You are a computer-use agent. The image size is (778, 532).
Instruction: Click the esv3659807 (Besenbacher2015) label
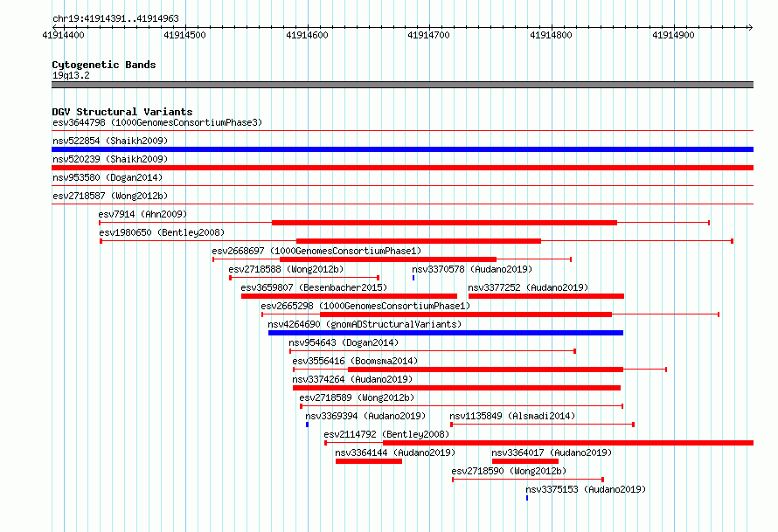[314, 287]
